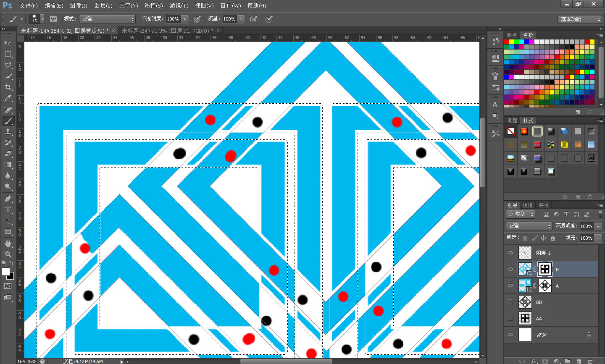Toggle visibility of the 背景 layer

click(x=510, y=335)
